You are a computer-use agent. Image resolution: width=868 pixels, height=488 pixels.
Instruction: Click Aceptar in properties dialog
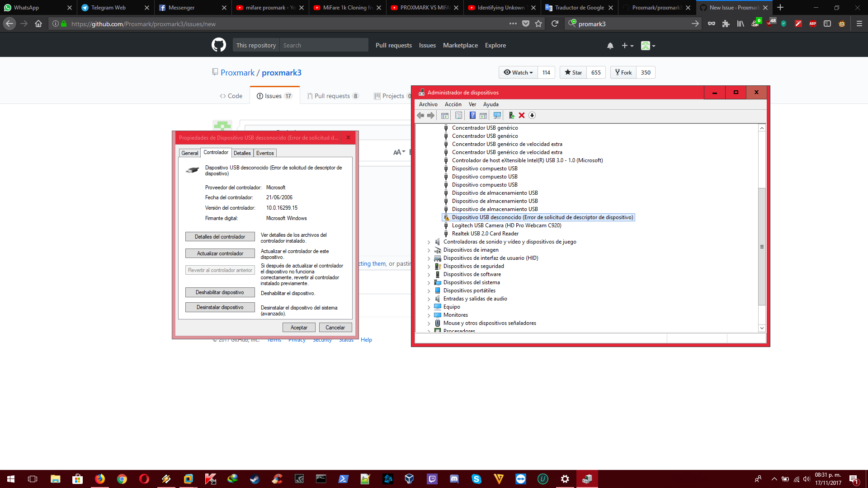click(299, 328)
